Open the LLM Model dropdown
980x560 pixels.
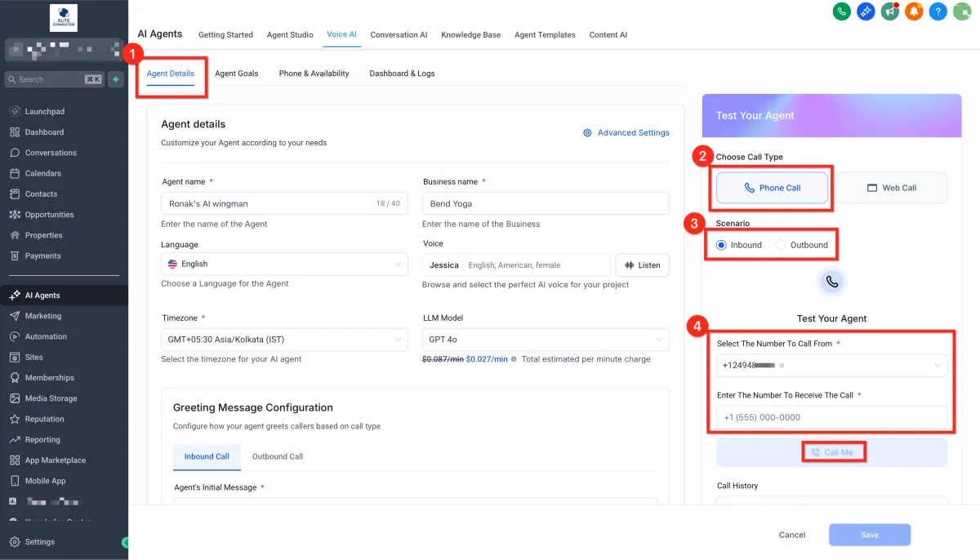pyautogui.click(x=545, y=340)
